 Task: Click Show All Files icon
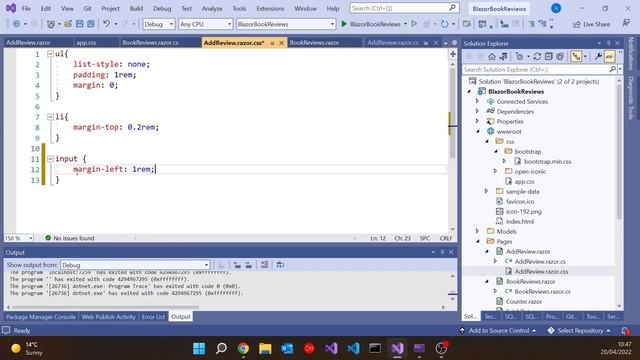point(560,56)
